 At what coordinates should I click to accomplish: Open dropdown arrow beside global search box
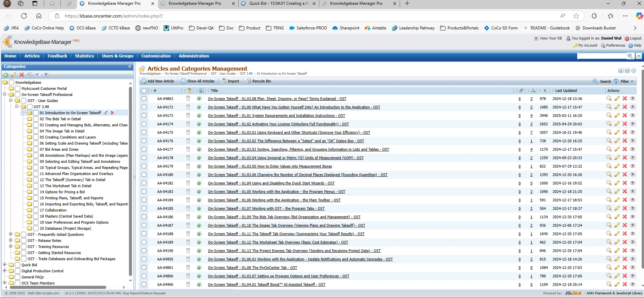click(639, 56)
